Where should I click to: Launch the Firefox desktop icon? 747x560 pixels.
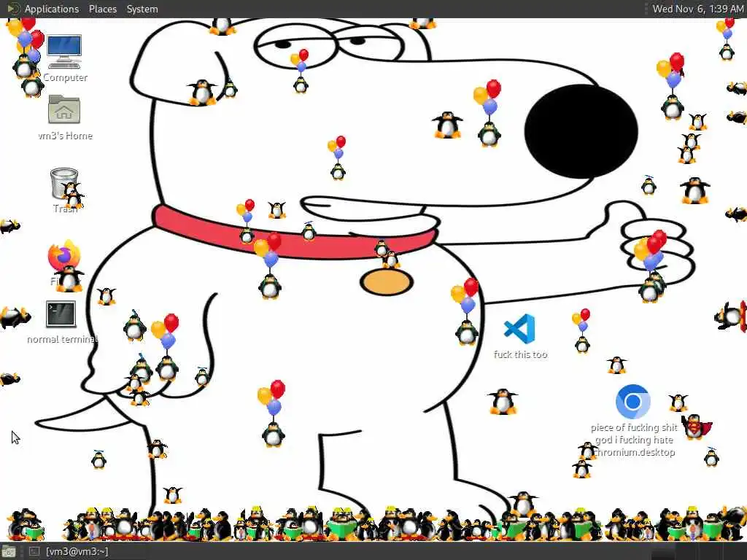point(64,256)
